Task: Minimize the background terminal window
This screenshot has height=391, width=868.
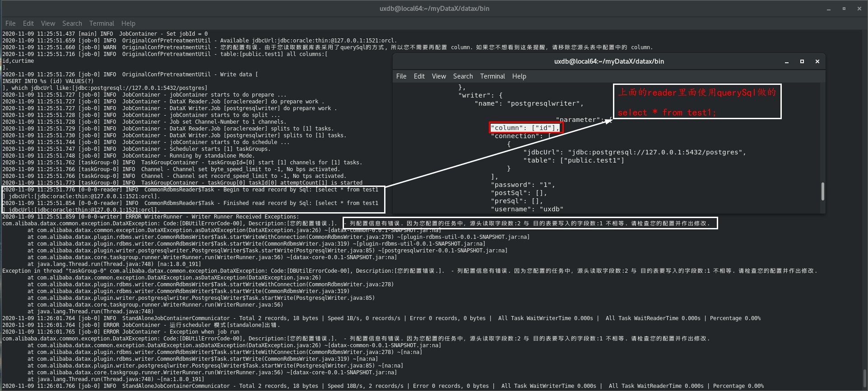Action: [x=829, y=9]
